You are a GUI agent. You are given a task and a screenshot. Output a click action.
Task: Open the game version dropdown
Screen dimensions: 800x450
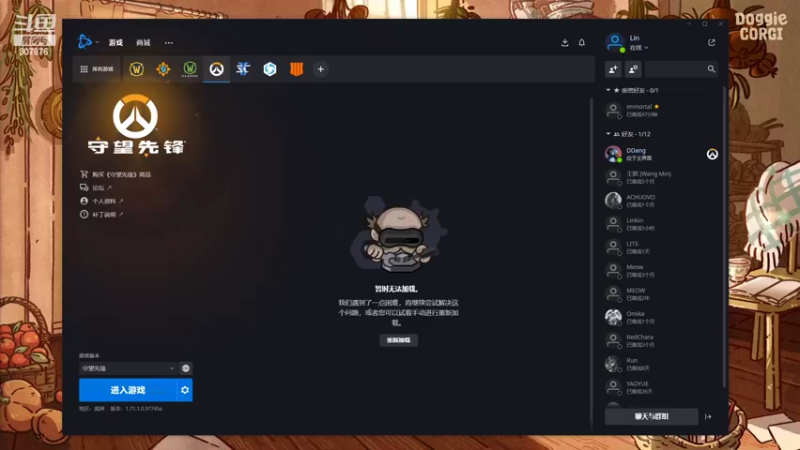click(127, 368)
